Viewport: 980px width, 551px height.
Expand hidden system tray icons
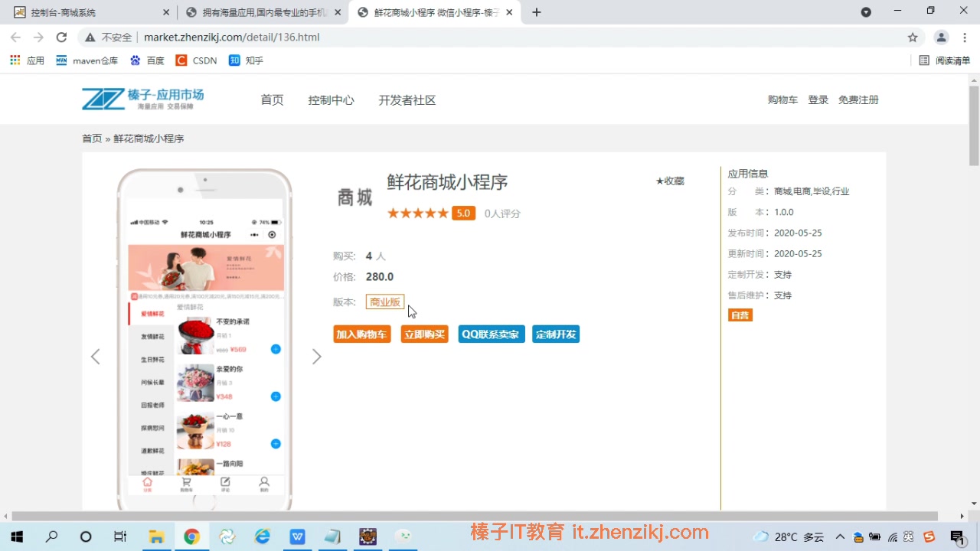(x=840, y=536)
